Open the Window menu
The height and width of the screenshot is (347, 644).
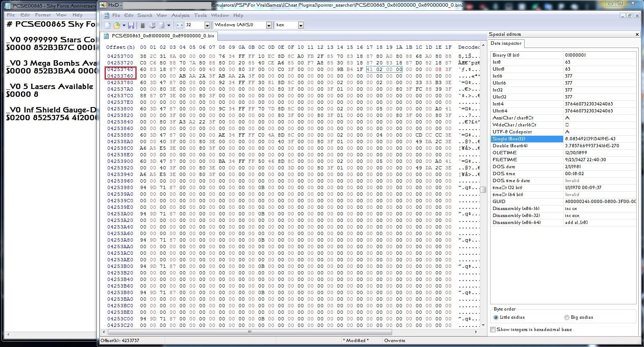point(220,16)
